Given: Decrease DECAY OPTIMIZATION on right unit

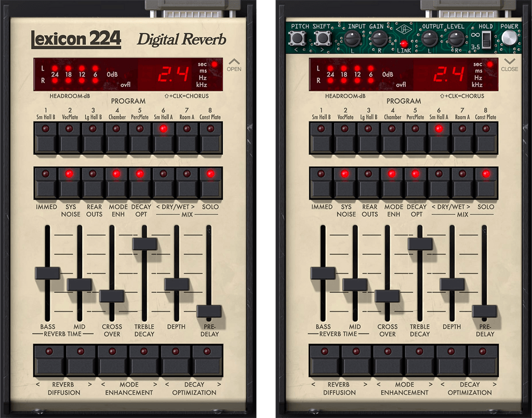Looking at the screenshot, I should (451, 360).
